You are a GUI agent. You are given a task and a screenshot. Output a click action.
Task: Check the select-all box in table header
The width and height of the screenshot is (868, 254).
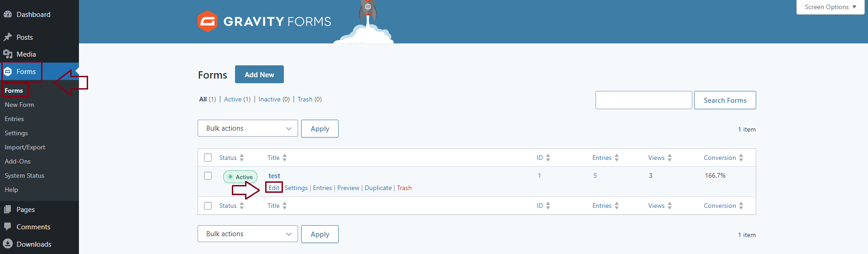[208, 158]
